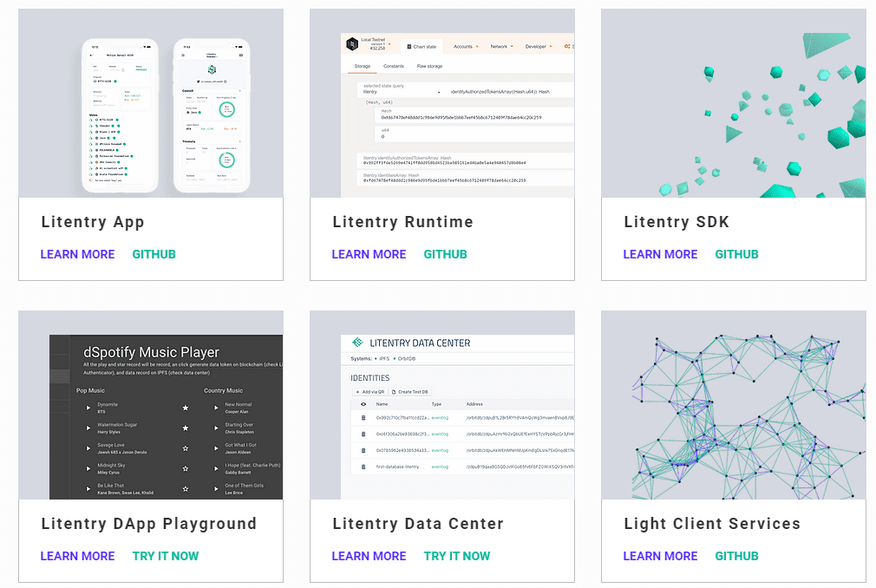Viewport: 876px width, 588px height.
Task: Click the Light Client Services title
Action: pos(712,524)
